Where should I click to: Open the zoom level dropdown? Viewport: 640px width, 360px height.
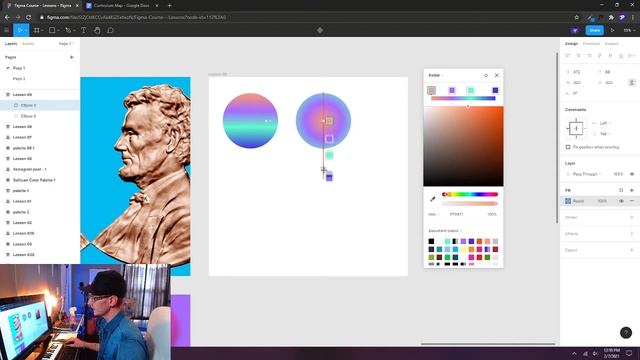[628, 30]
